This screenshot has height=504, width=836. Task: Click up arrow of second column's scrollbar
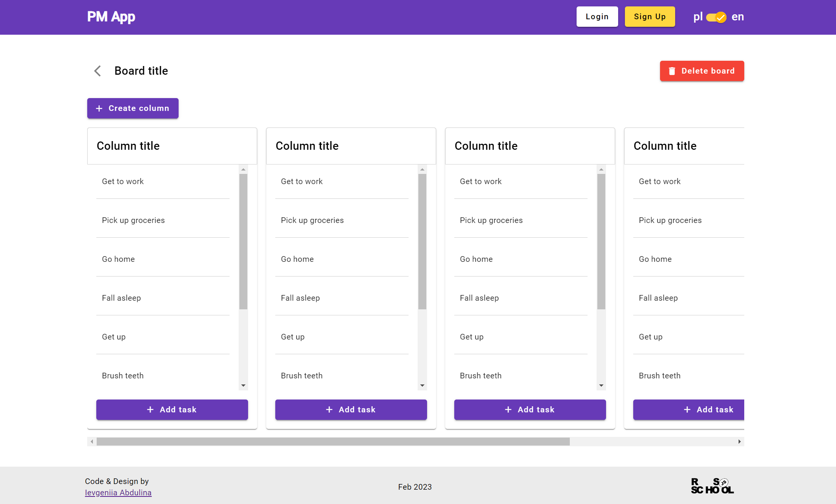pos(422,169)
